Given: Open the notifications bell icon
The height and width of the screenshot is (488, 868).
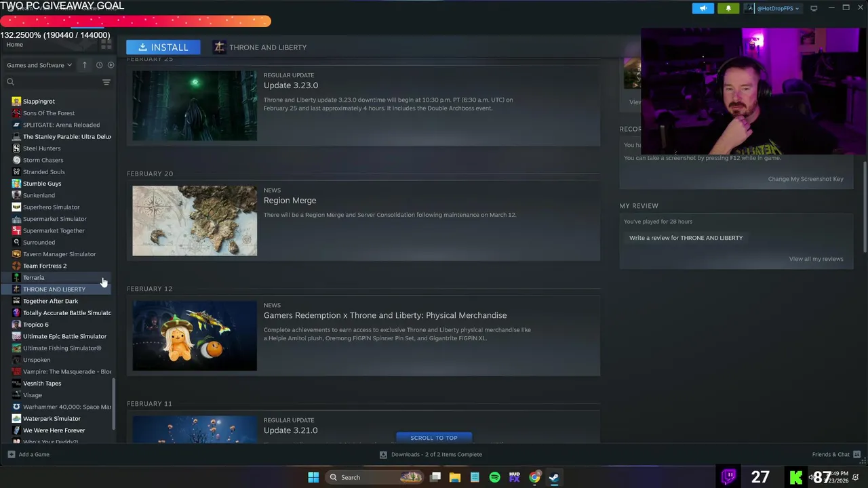Looking at the screenshot, I should tap(728, 8).
